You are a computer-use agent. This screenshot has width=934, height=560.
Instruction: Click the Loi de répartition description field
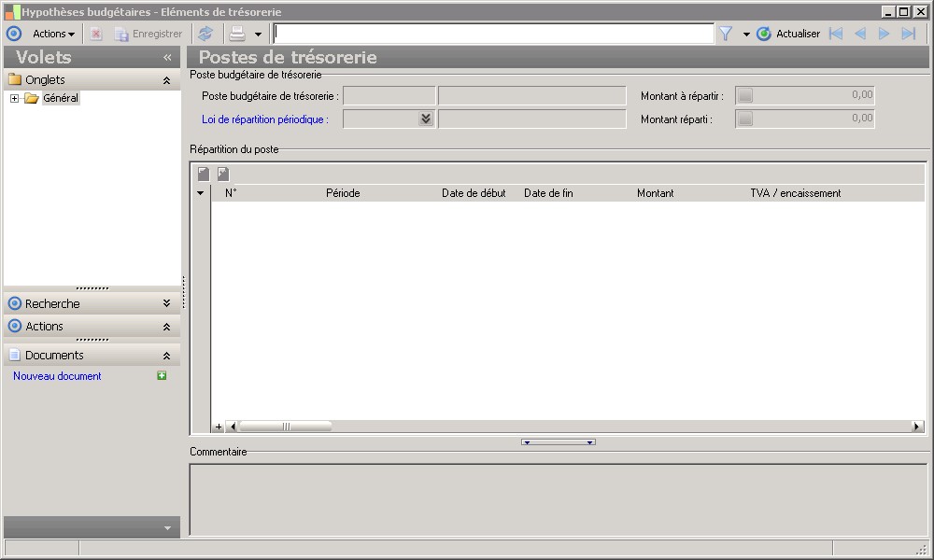pos(532,119)
